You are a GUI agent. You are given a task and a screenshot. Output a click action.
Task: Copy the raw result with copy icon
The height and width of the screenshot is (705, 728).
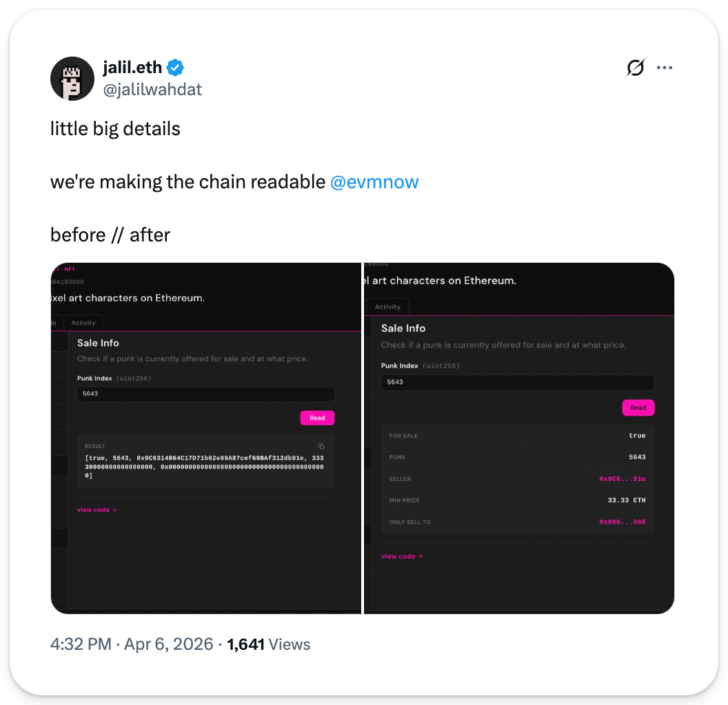(x=321, y=446)
